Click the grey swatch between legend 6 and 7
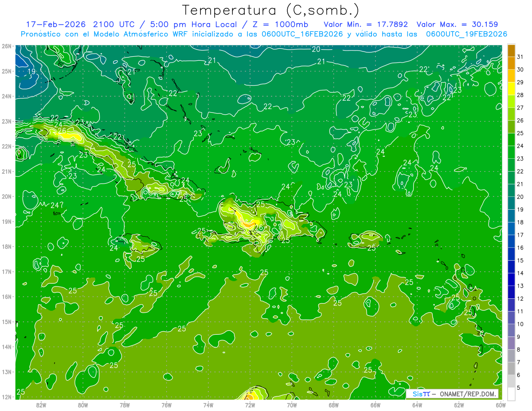The width and height of the screenshot is (532, 411). [511, 368]
